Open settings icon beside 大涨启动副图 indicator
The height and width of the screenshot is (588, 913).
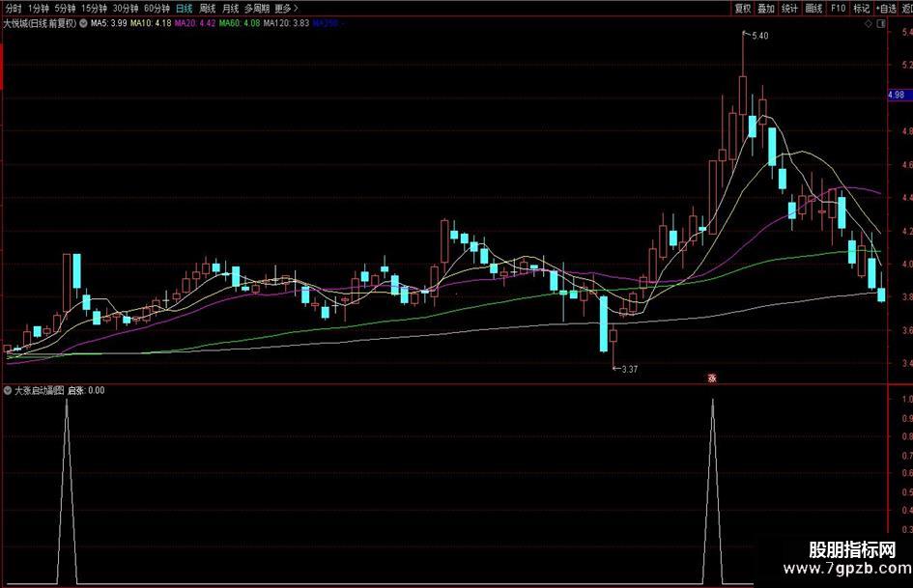(8, 391)
